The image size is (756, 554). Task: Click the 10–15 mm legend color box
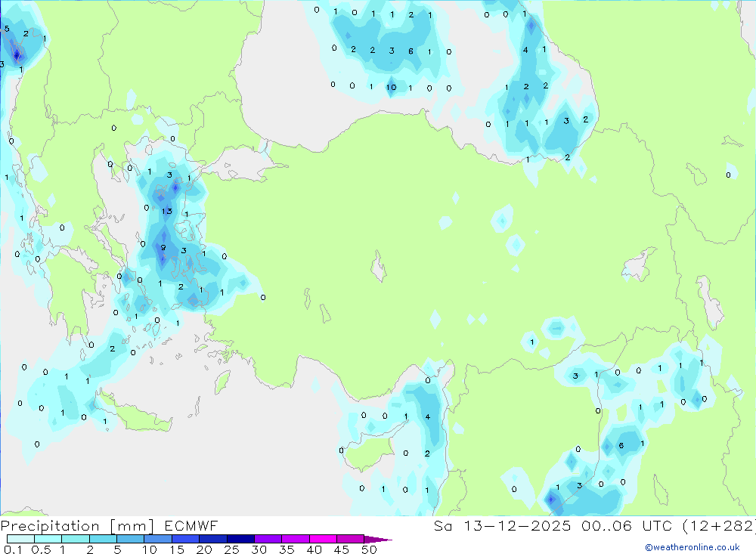[158, 539]
